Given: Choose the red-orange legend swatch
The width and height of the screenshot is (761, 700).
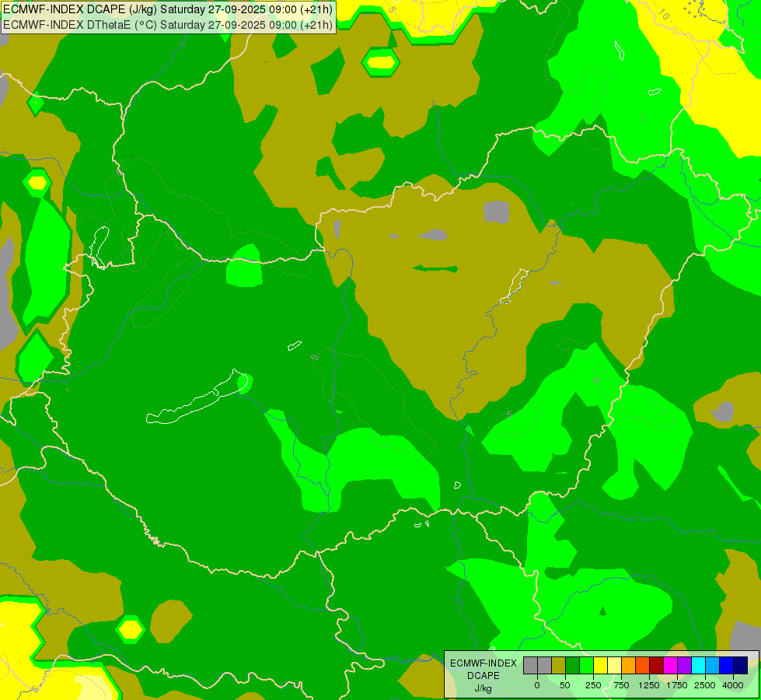Looking at the screenshot, I should pos(643,666).
